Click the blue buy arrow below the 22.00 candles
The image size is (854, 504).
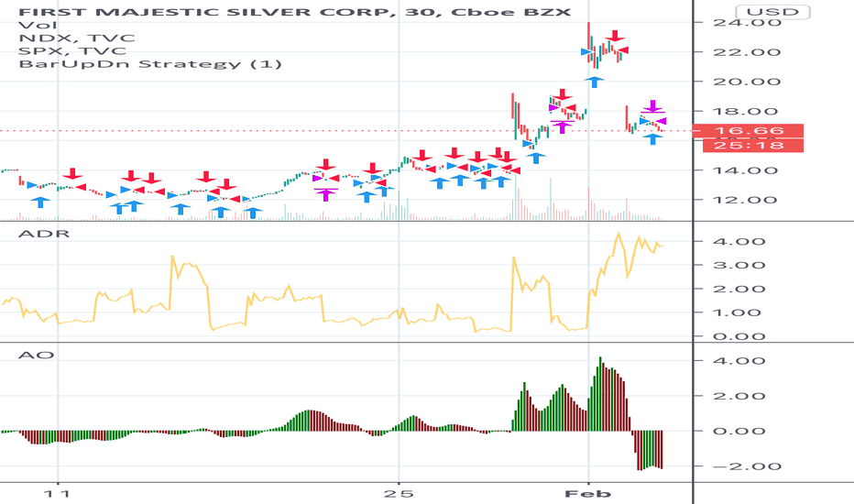(594, 82)
